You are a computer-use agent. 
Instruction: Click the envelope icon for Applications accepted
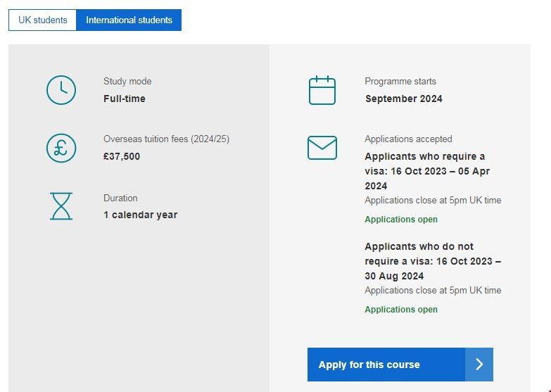pyautogui.click(x=322, y=148)
